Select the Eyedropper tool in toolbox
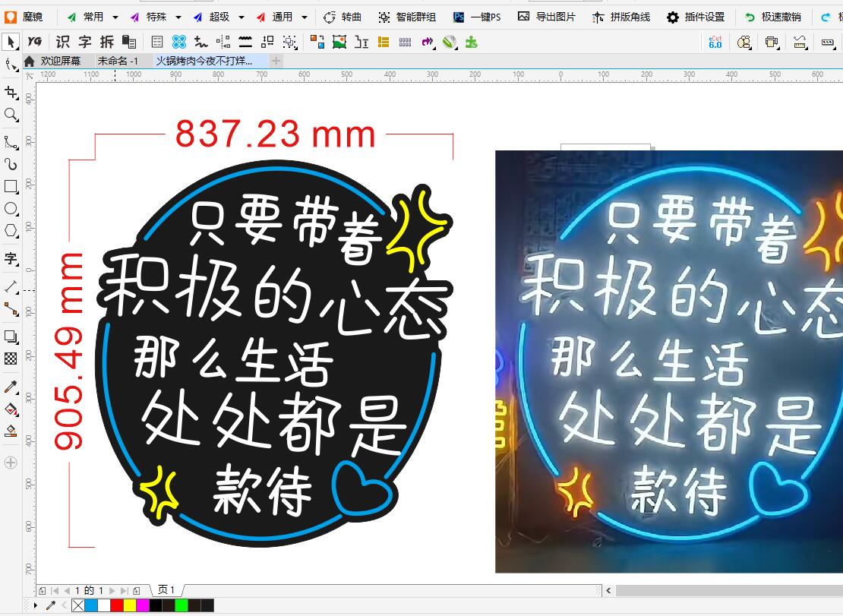This screenshot has width=843, height=616. click(x=11, y=387)
